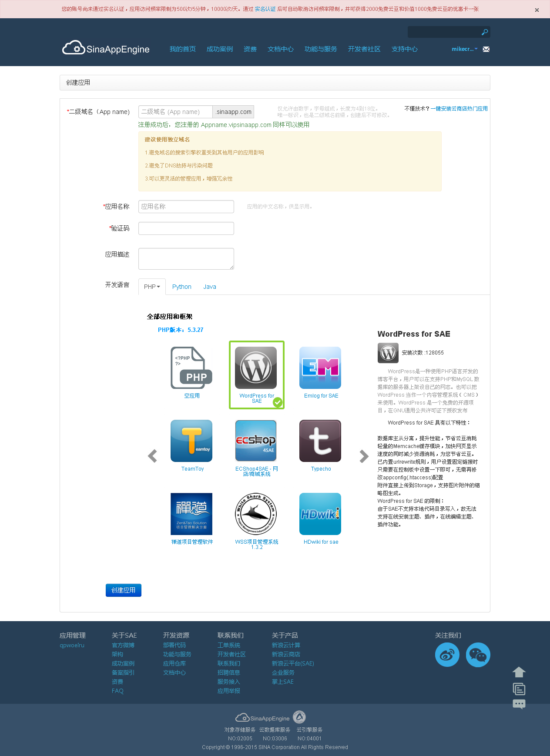
Task: Open FAQ footer link
Action: pos(117,691)
